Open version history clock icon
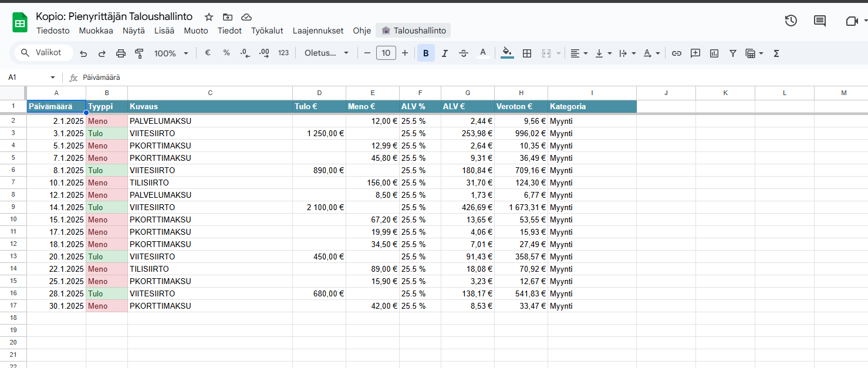Screen dimensions: 868x368 tap(791, 21)
